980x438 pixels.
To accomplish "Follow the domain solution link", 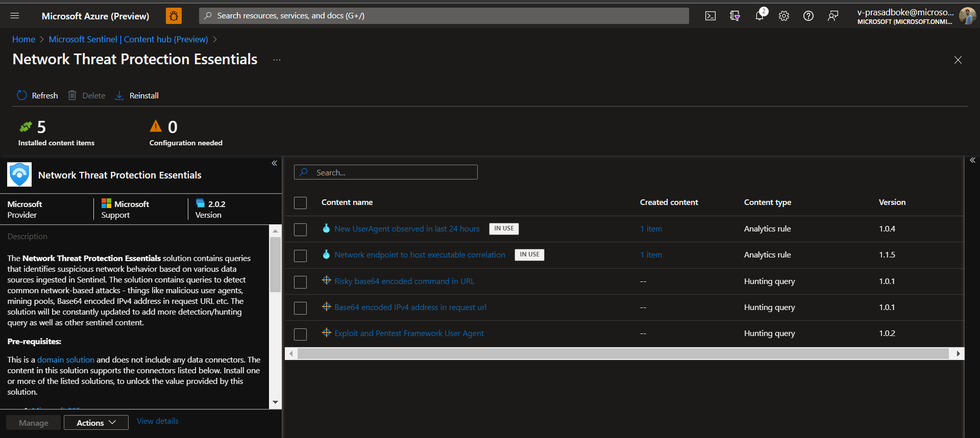I will coord(65,359).
